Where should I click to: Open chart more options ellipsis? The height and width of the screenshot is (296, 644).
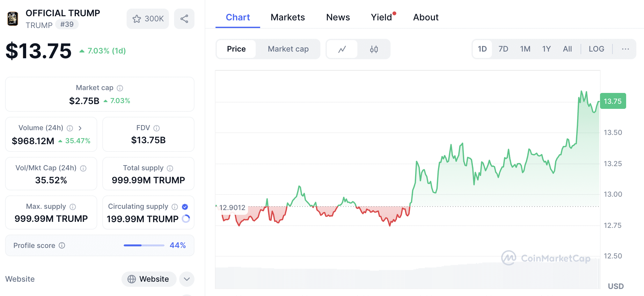(x=626, y=49)
